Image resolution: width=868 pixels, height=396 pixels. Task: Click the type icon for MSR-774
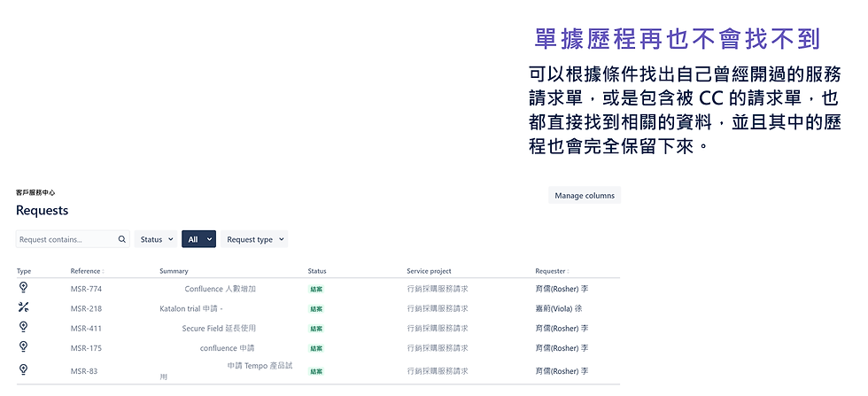23,287
